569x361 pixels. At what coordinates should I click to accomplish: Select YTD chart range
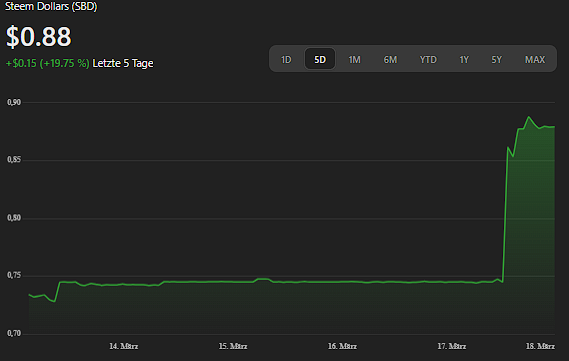(x=428, y=60)
